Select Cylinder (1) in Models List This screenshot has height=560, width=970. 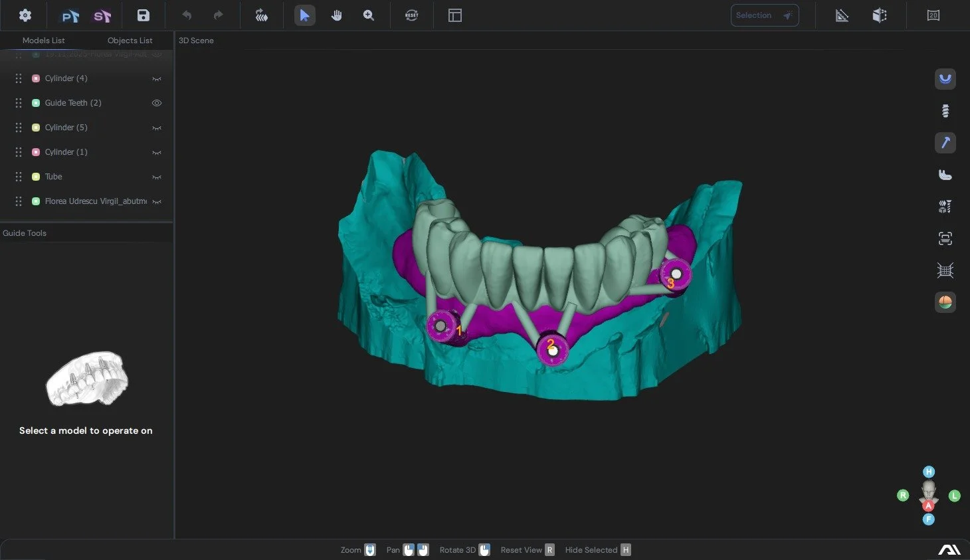(66, 151)
